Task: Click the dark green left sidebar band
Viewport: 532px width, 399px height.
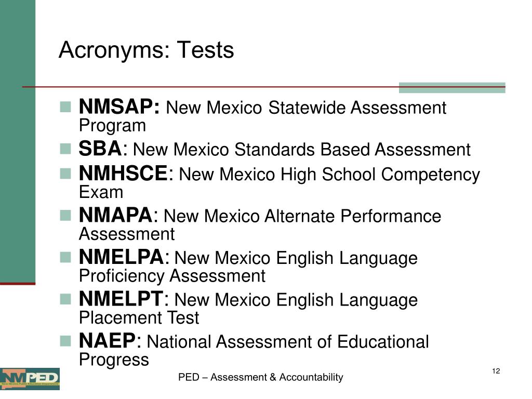Action: [18, 141]
